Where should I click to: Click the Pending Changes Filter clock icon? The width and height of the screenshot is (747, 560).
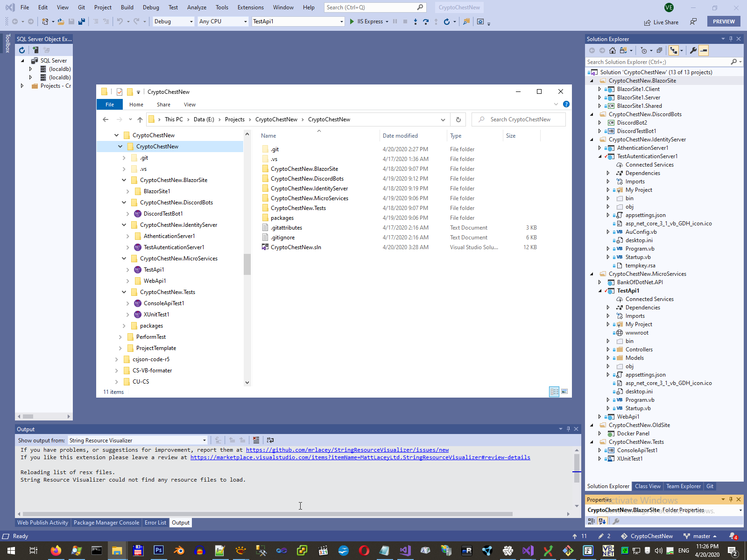point(644,50)
